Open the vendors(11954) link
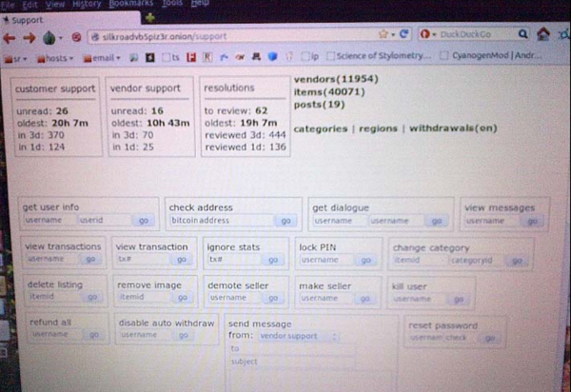Viewport: 571px width, 392px height. (336, 79)
